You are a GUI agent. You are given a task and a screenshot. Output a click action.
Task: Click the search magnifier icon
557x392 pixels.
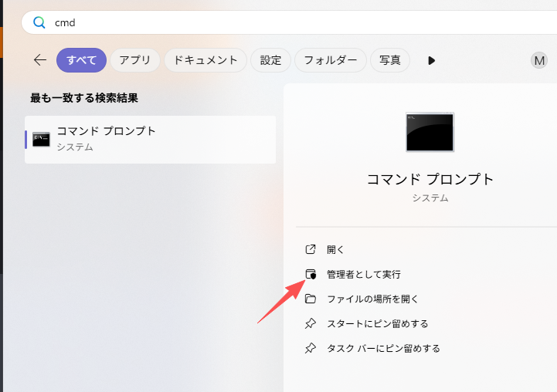(x=39, y=22)
